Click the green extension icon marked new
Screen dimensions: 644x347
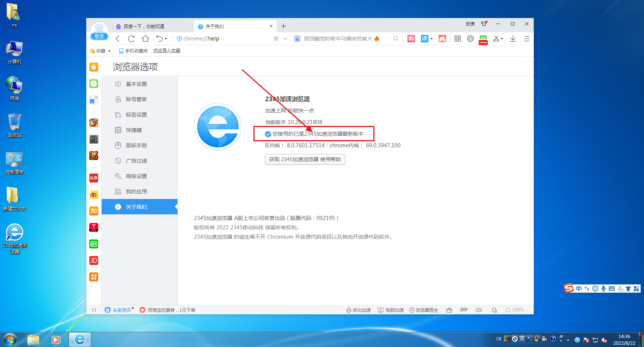(483, 39)
